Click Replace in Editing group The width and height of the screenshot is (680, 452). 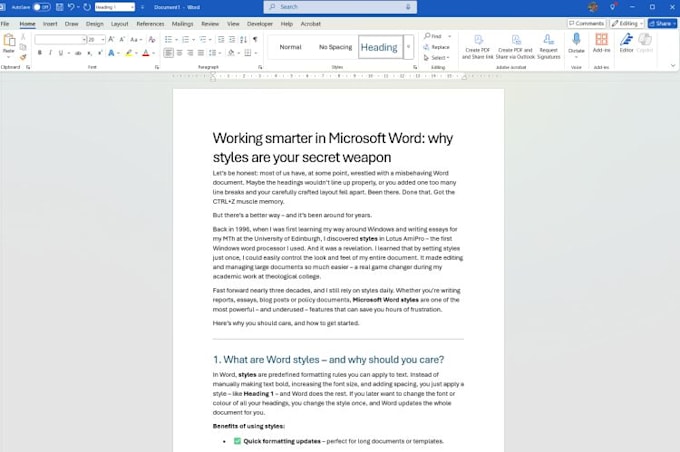(x=437, y=47)
